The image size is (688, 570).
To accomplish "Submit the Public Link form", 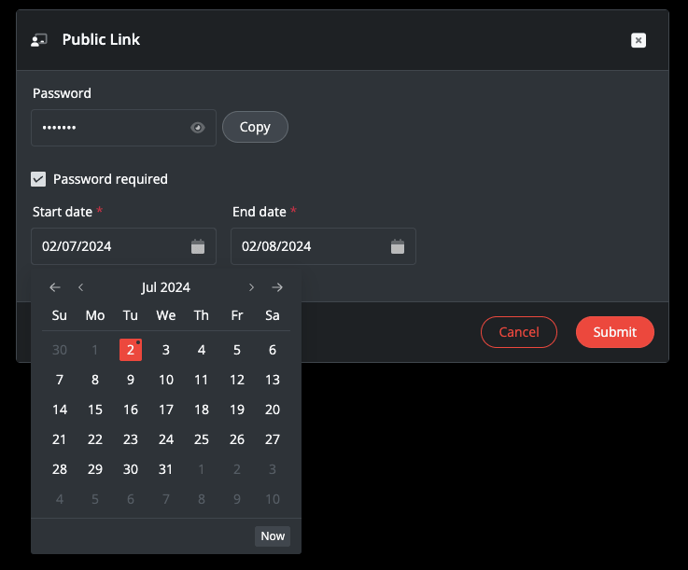I will 615,332.
